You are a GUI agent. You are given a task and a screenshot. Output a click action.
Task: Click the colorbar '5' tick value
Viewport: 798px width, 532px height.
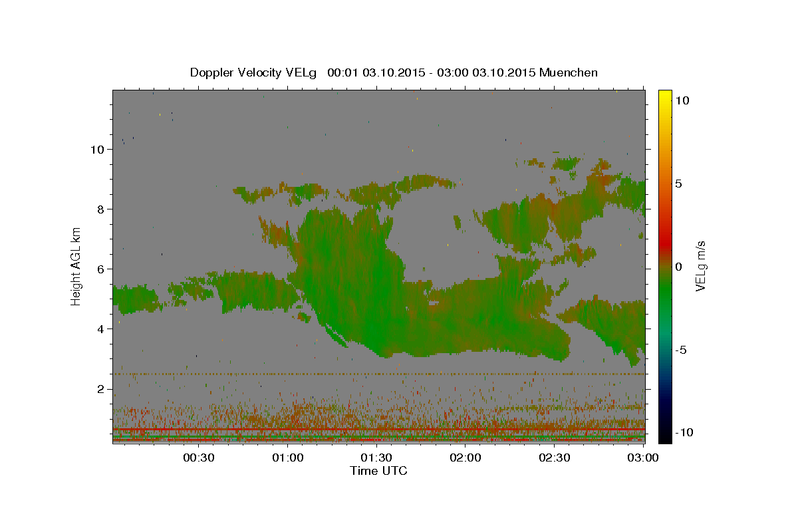(680, 184)
